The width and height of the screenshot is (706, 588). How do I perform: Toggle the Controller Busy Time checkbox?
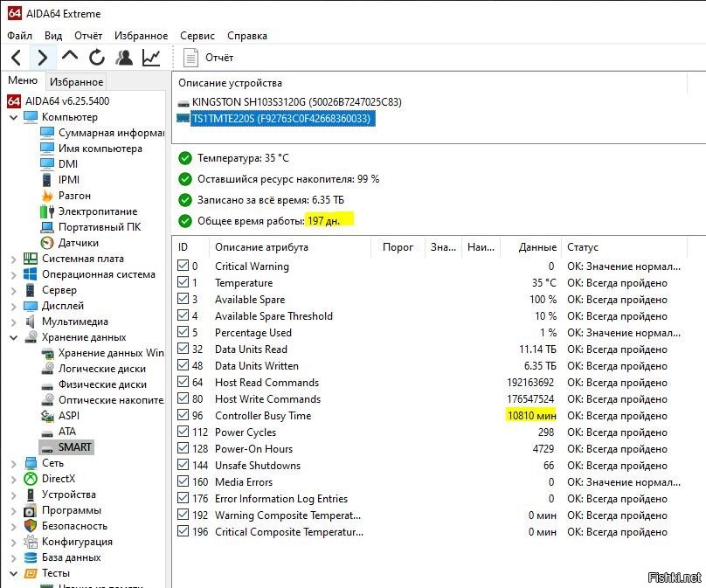tap(183, 415)
